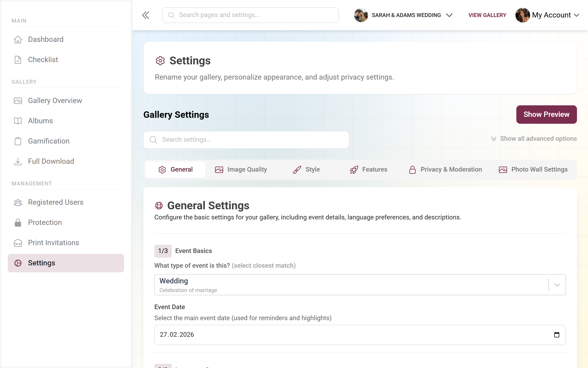Select Photo Wall Settings tab
588x368 pixels.
pos(533,170)
